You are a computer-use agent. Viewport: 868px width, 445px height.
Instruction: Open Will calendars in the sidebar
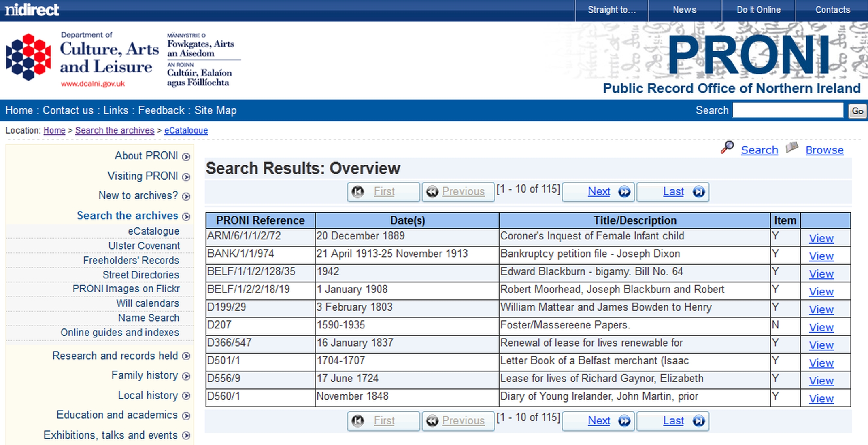(147, 303)
